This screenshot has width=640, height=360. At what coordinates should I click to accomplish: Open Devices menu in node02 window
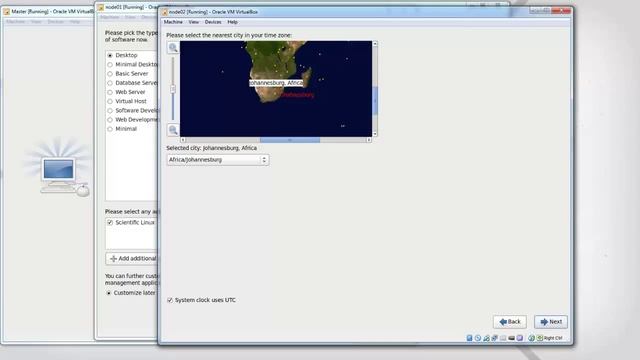(x=213, y=22)
